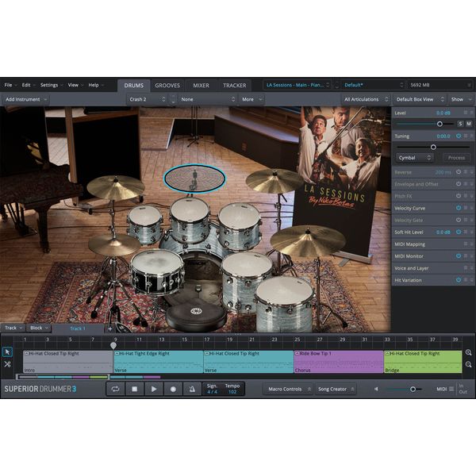
Task: Open the File menu
Action: [x=10, y=85]
